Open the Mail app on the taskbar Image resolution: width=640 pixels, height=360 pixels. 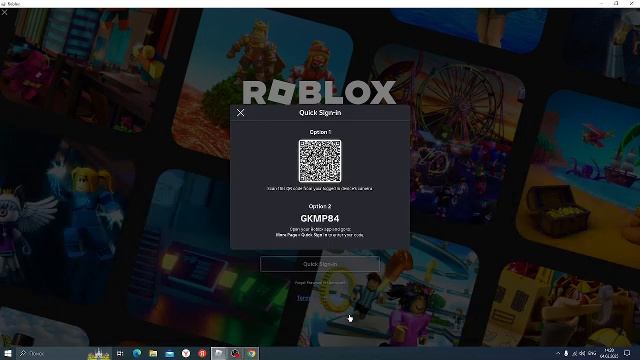point(170,353)
